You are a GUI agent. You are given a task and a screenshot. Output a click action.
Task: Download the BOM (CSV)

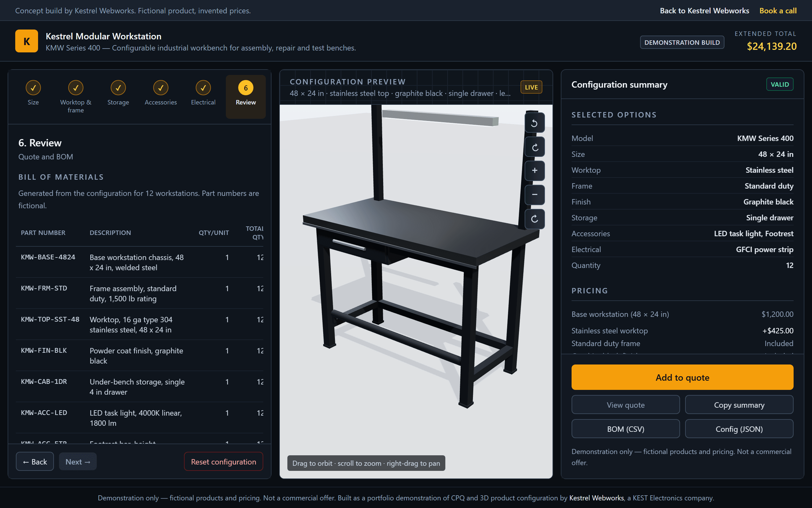pyautogui.click(x=625, y=429)
